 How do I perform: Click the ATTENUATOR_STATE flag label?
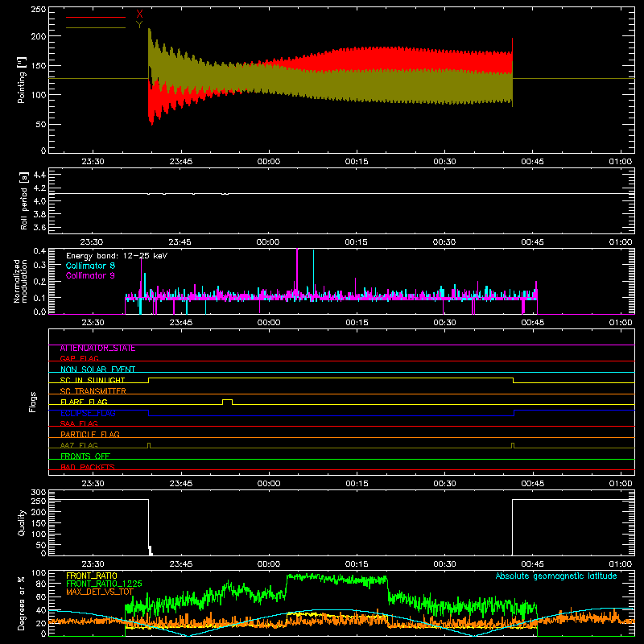point(97,348)
